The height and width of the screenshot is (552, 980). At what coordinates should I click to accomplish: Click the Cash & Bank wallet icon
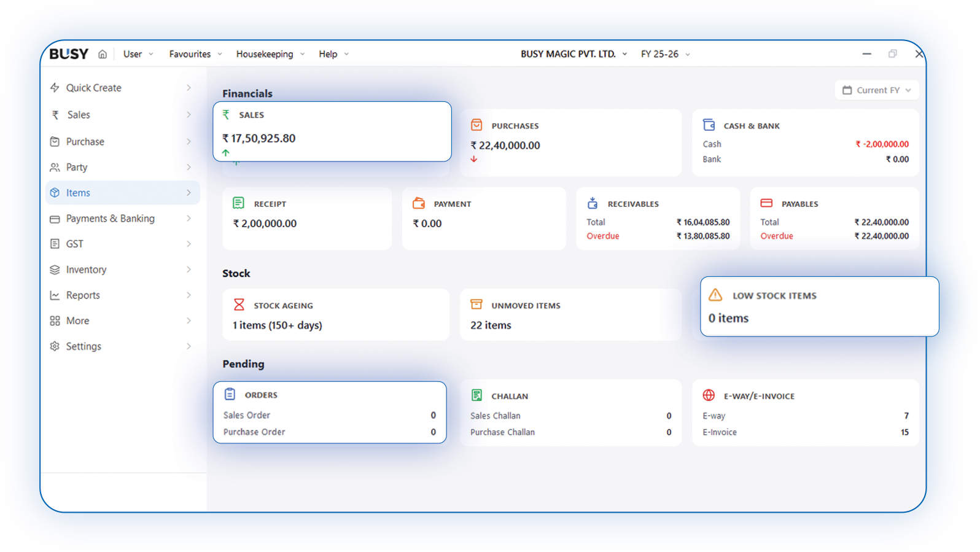point(709,125)
